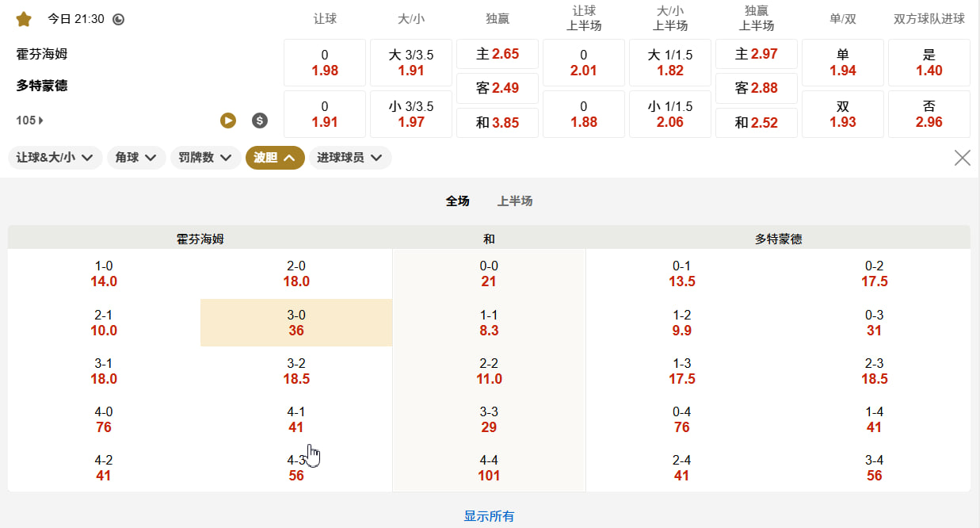Pick correct score 1-2 at 9.9

point(682,323)
